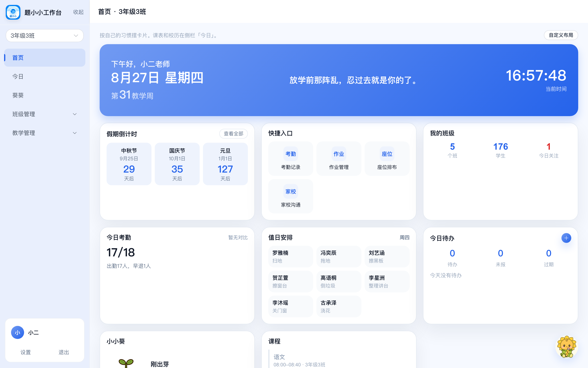Select duty entry 罗雅楠 扫地
The height and width of the screenshot is (368, 588).
(290, 257)
